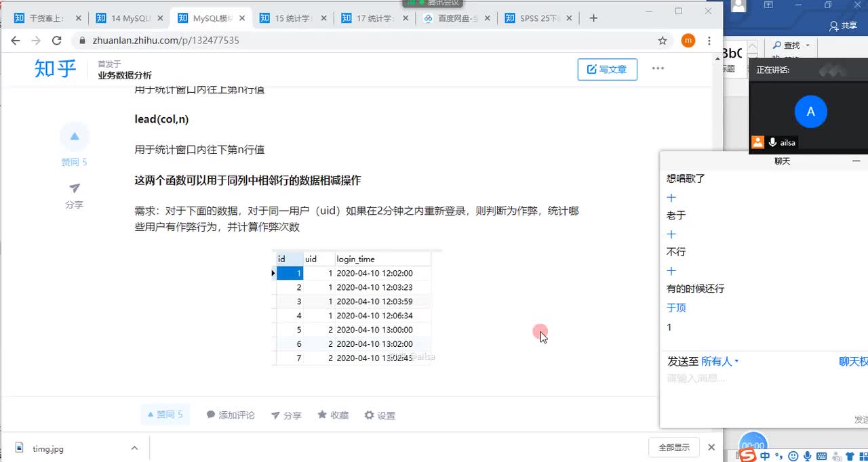
Task: Click 全部显示 to show all downloads
Action: coord(674,448)
